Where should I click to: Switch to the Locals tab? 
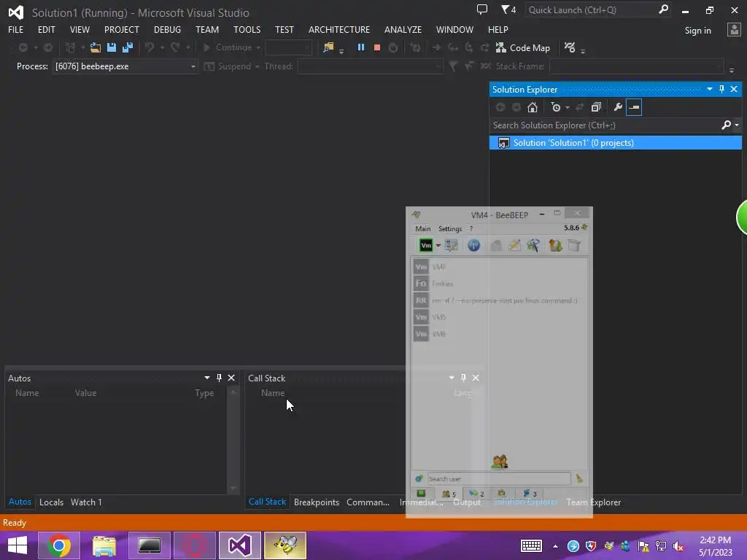(x=52, y=502)
